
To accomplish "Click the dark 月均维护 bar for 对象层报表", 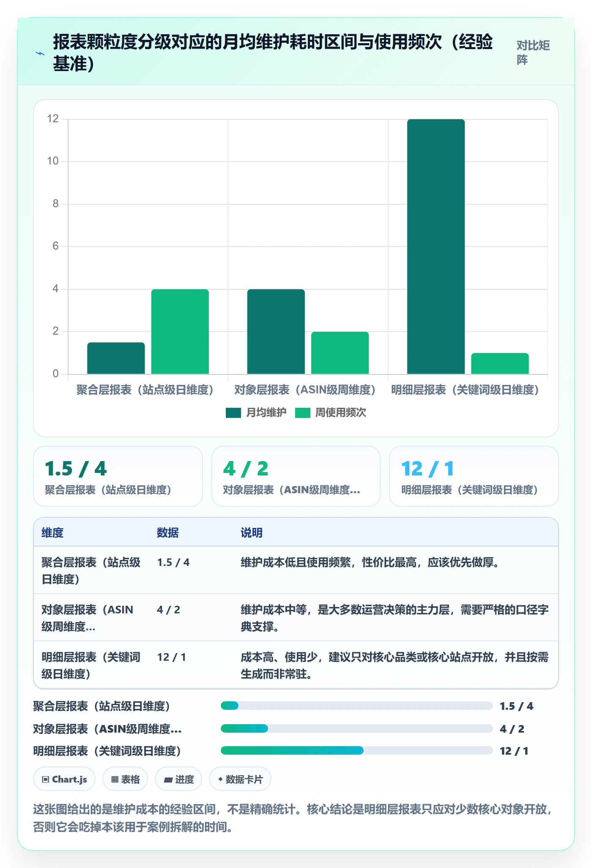I will click(x=276, y=332).
